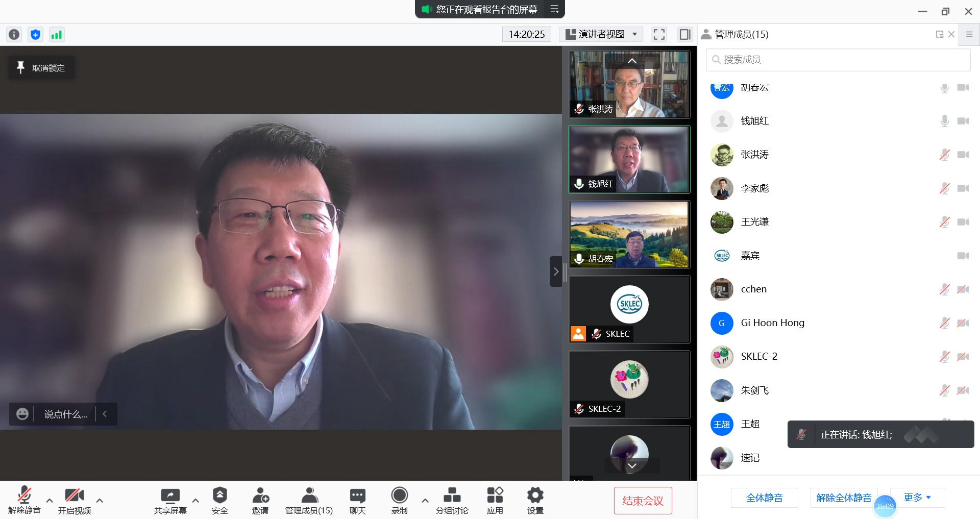Click the 搜索成员 search field
The height and width of the screenshot is (519, 980).
point(838,60)
